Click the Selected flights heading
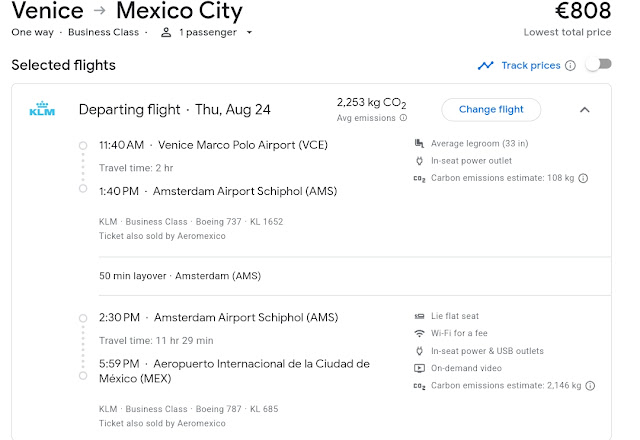The width and height of the screenshot is (640, 440). (x=63, y=65)
